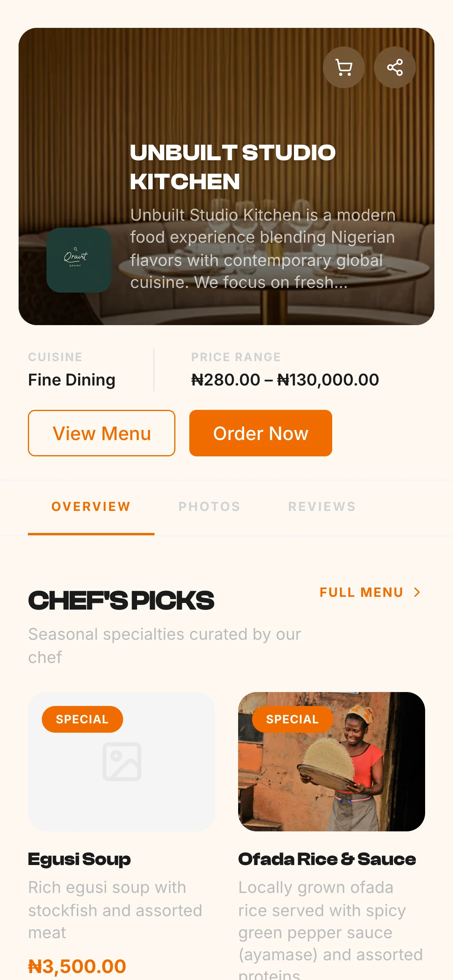453x980 pixels.
Task: Switch to the Overview tab
Action: click(91, 507)
